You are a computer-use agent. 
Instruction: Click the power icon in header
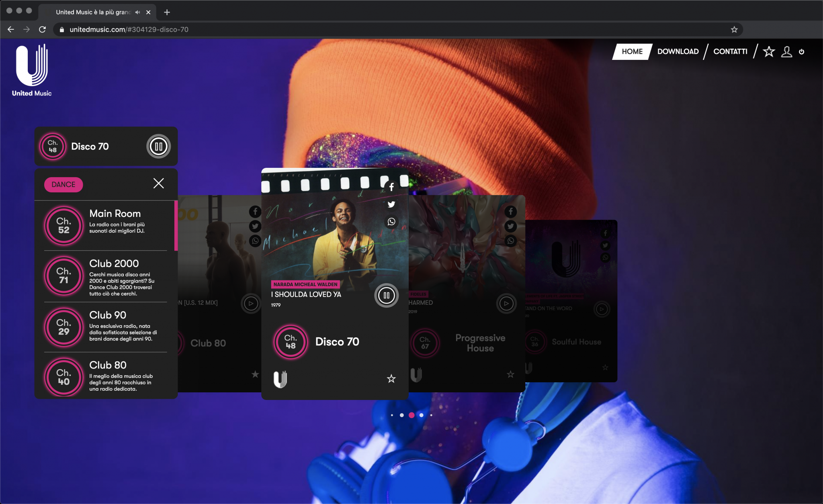point(802,51)
